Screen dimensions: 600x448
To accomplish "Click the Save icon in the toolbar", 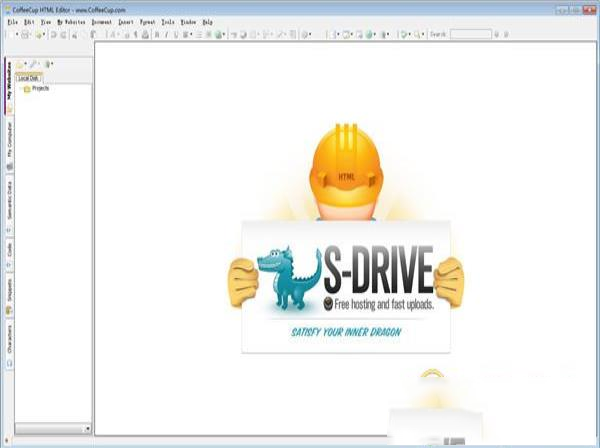I will (25, 35).
